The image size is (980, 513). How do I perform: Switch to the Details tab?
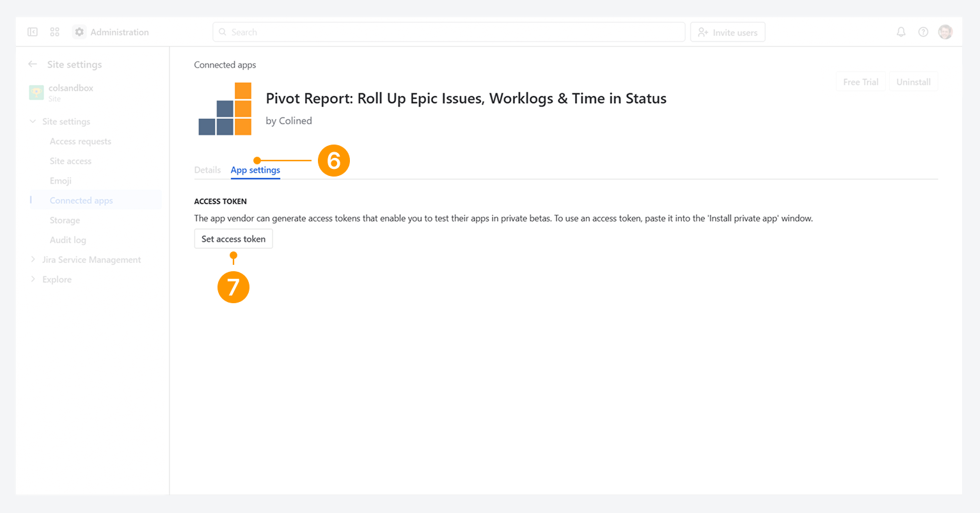207,170
